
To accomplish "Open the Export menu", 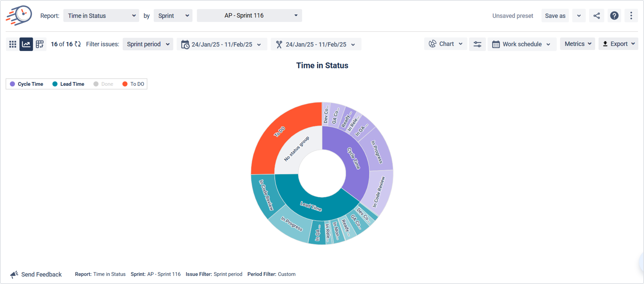I will (618, 44).
